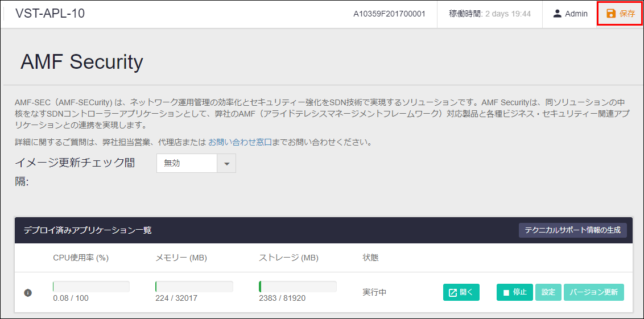Screen dimensions: 644x319
Task: Click the デプロイ済みアプリケーション一覧 panel title
Action: 88,230
